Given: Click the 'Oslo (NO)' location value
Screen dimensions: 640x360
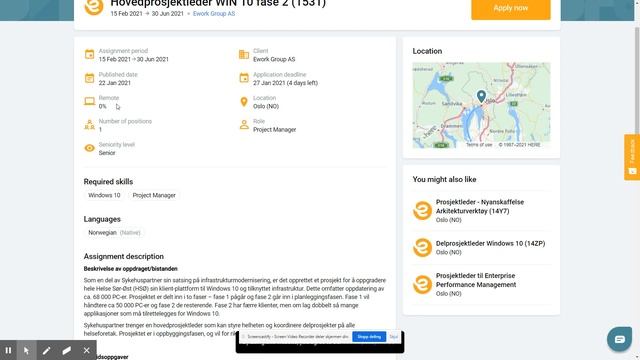Looking at the screenshot, I should click(x=266, y=107).
